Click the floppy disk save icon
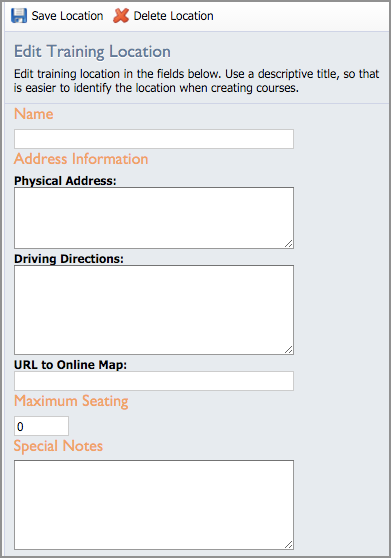 19,16
